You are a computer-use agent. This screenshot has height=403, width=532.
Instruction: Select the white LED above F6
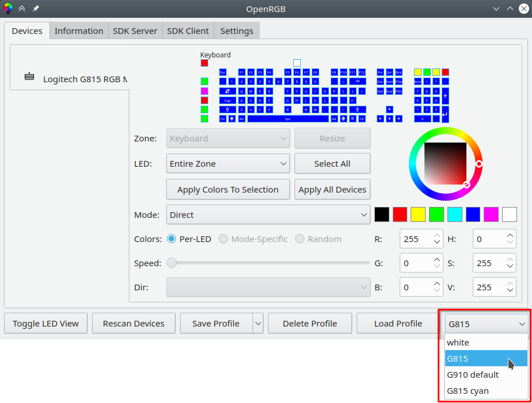pos(297,63)
